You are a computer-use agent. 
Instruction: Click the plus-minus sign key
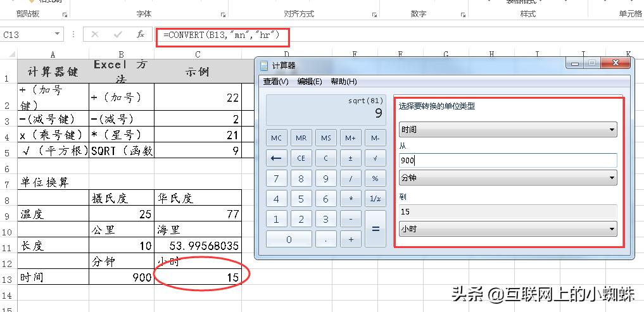pyautogui.click(x=350, y=158)
